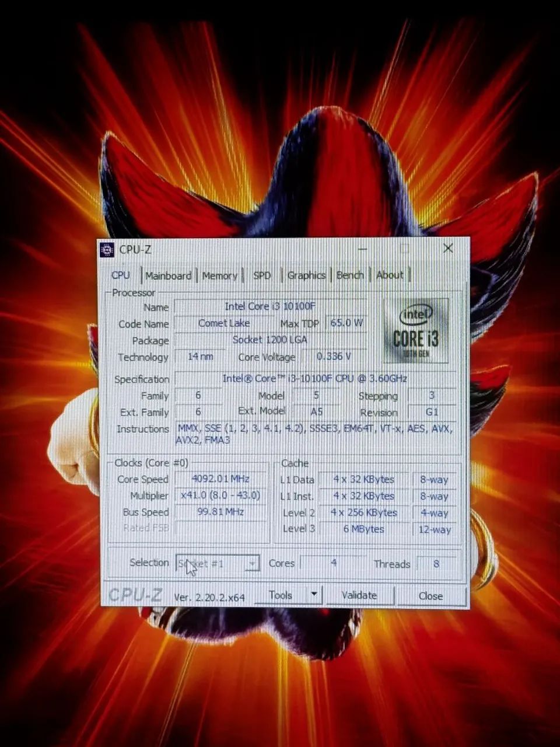Open the About tab
The image size is (560, 747).
pyautogui.click(x=390, y=275)
